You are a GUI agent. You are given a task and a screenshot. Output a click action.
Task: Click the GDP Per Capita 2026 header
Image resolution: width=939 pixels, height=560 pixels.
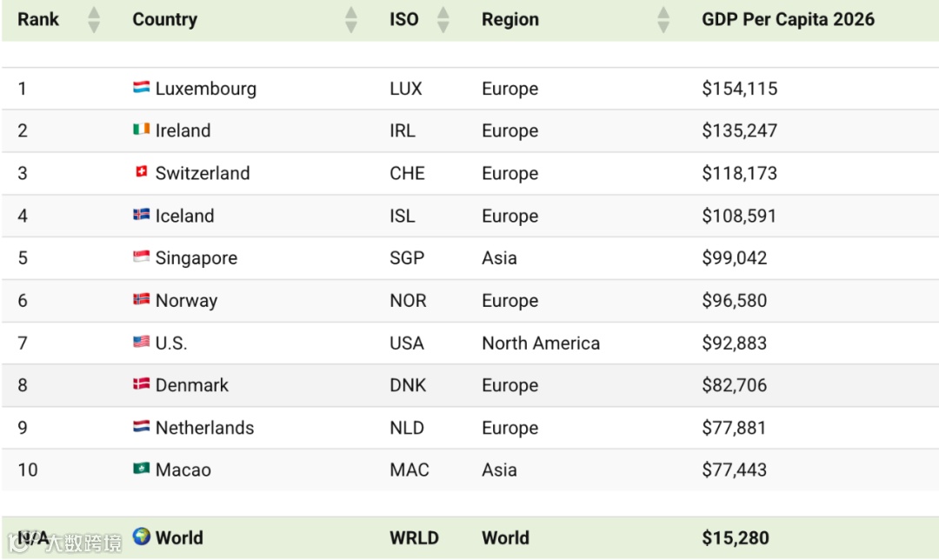pyautogui.click(x=788, y=20)
